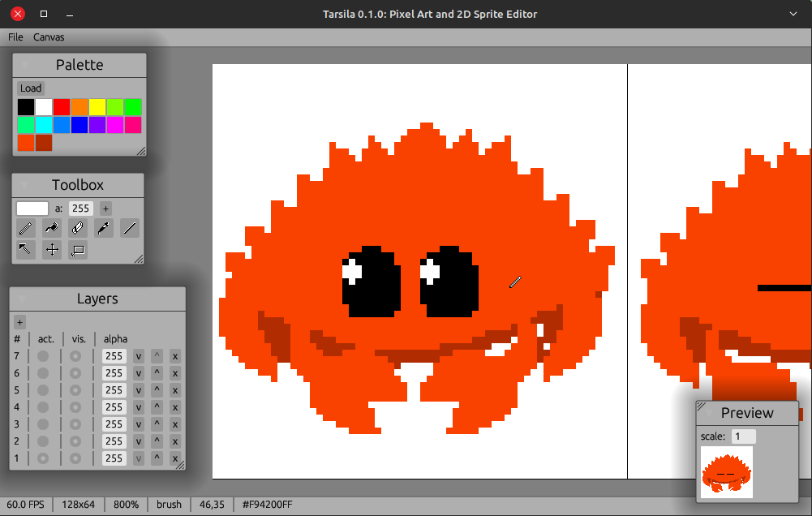Screen dimensions: 812x516
Task: Delete layer 3
Action: tap(175, 424)
